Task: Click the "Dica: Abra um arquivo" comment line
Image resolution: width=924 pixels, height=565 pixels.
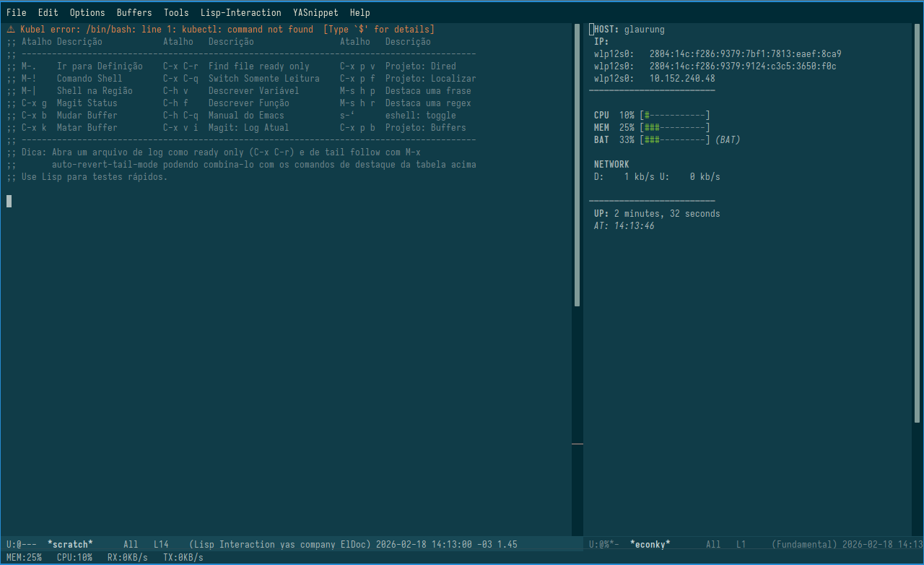Action: pos(214,152)
